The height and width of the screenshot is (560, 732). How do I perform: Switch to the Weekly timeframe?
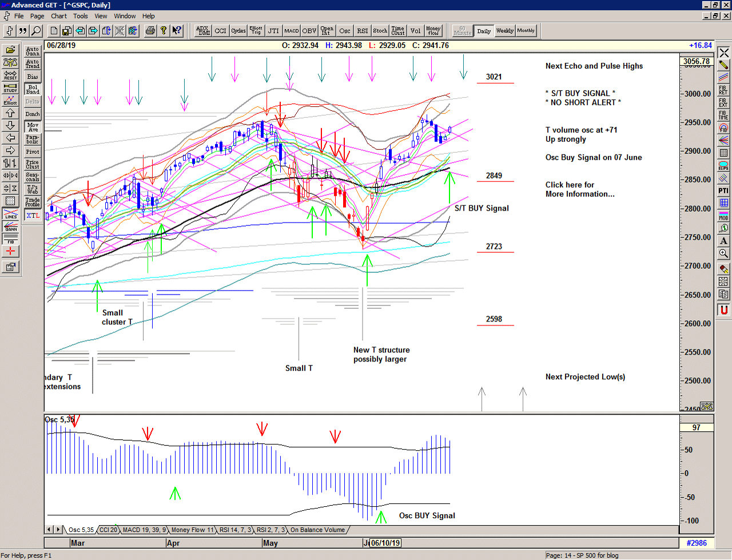pyautogui.click(x=506, y=31)
